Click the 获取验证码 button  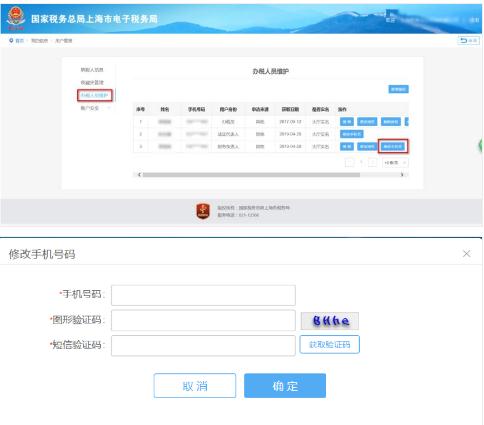tap(329, 344)
